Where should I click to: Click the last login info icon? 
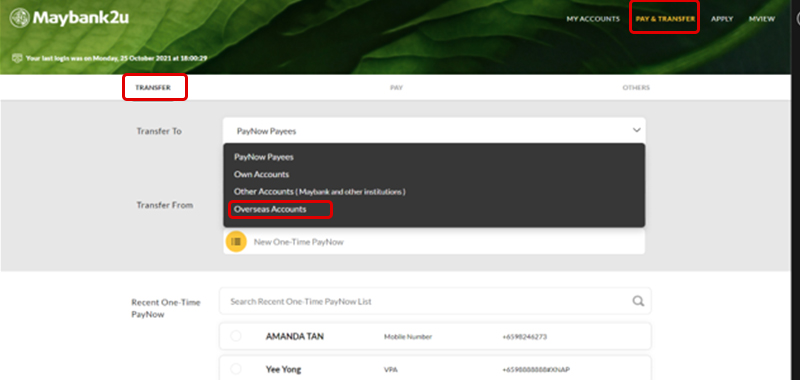click(x=17, y=58)
